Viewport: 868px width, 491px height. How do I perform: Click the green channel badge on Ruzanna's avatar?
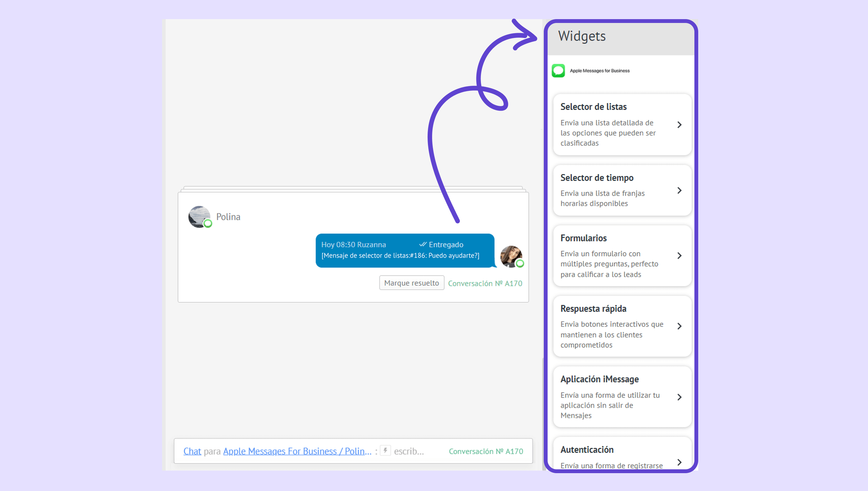520,263
